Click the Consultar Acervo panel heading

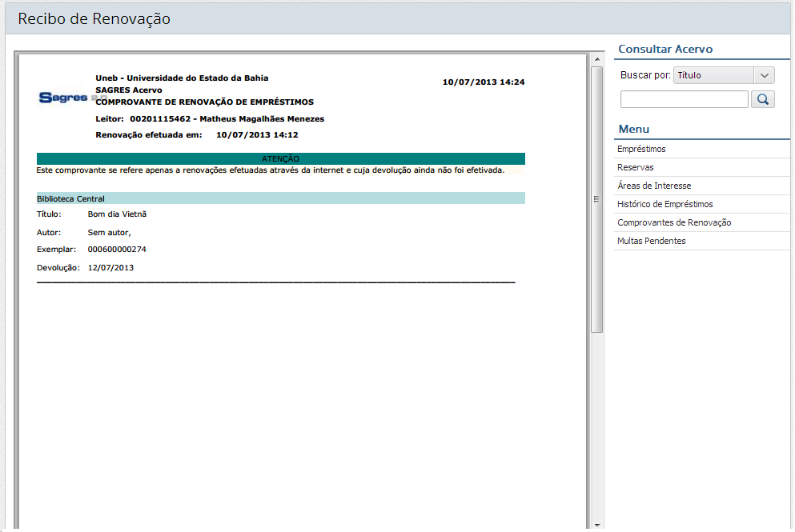(x=665, y=49)
